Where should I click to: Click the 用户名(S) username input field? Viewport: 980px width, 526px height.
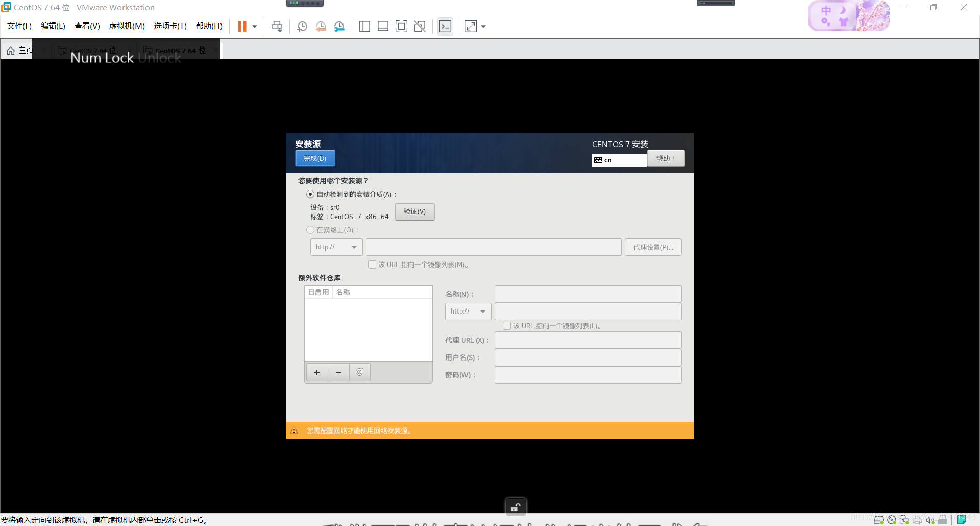tap(588, 357)
